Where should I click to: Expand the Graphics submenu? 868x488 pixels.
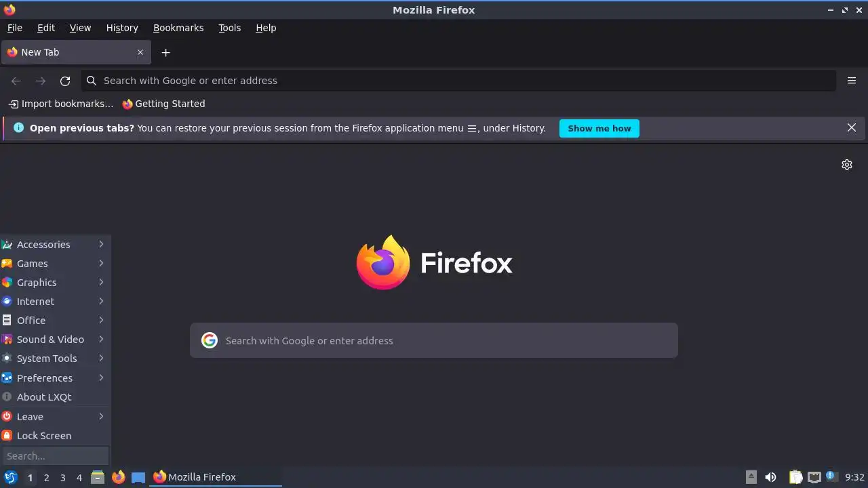[x=55, y=282]
